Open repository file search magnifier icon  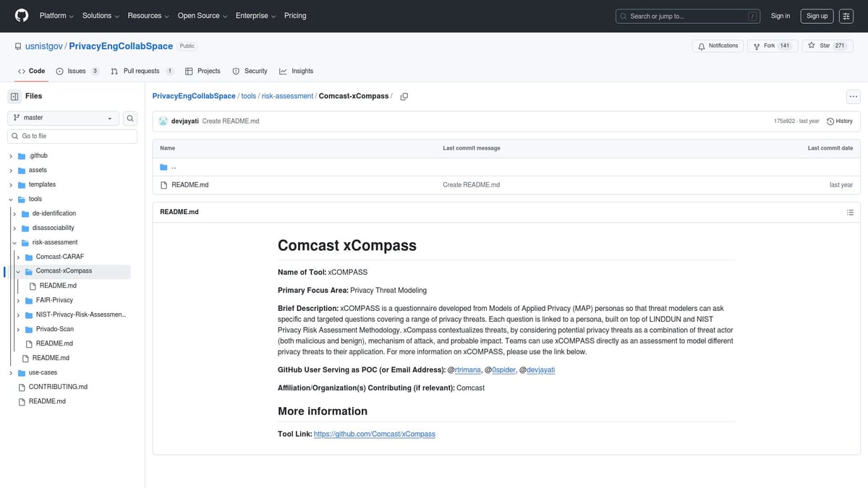point(129,117)
